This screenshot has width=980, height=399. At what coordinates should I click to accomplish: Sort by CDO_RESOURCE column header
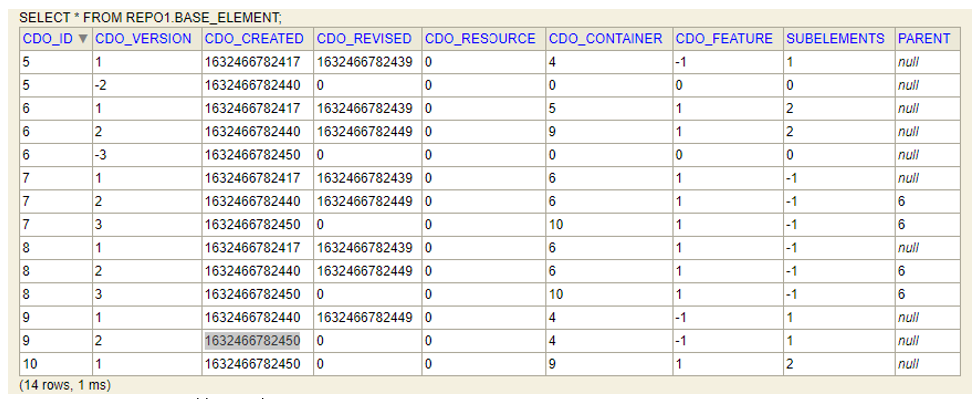point(480,39)
